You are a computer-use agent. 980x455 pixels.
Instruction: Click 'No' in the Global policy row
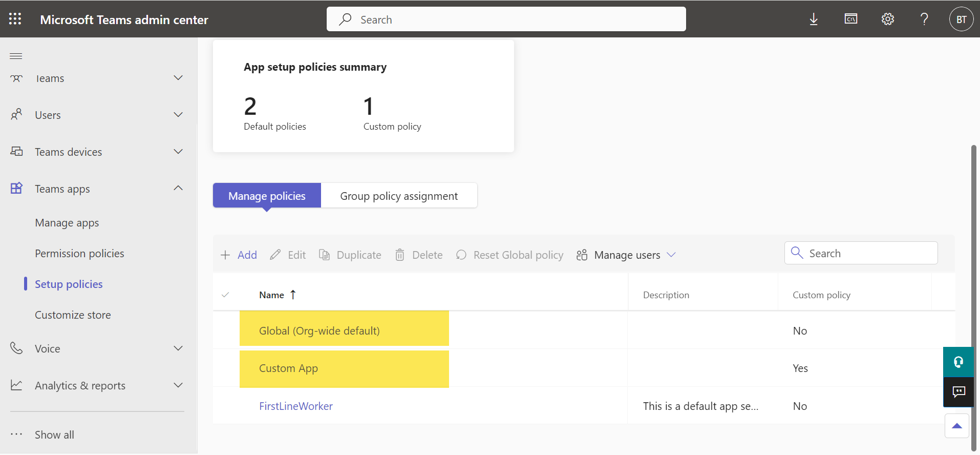click(x=800, y=331)
